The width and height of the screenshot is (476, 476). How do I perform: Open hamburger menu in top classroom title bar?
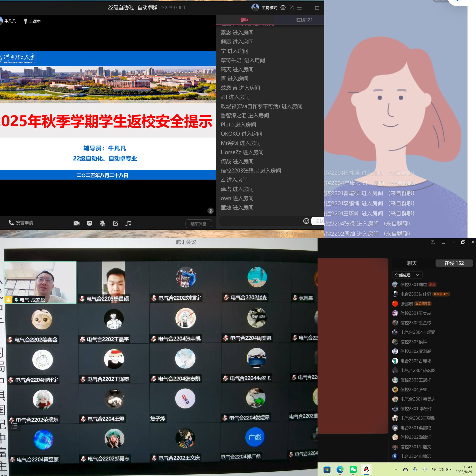click(299, 8)
